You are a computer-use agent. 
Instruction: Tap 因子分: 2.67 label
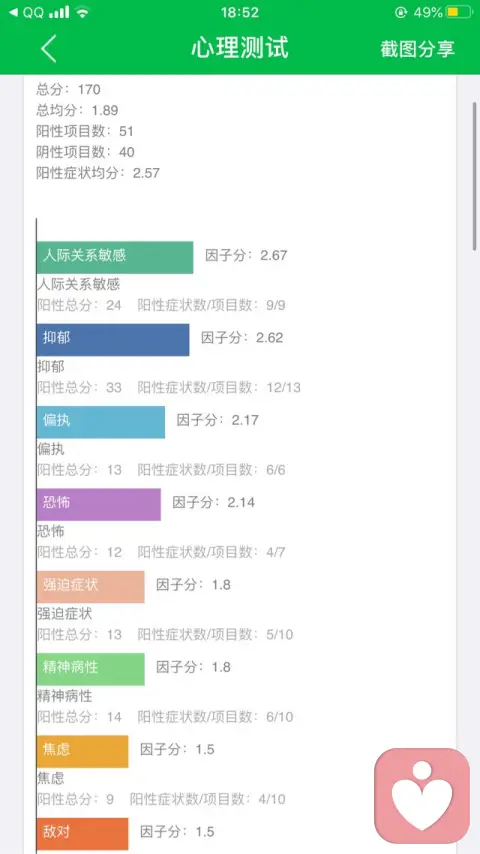(x=246, y=255)
